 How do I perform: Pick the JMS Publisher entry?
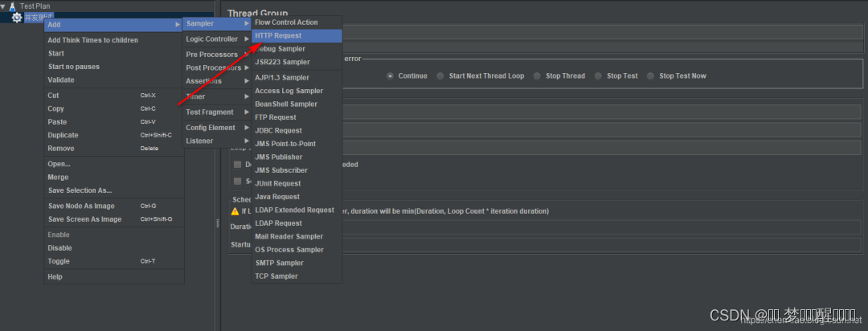point(297,157)
